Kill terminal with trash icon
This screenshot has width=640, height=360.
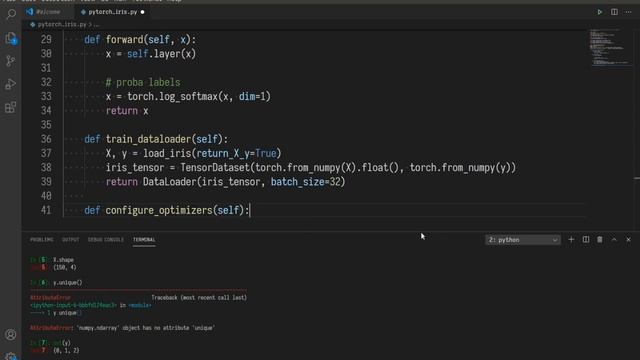tap(600, 240)
